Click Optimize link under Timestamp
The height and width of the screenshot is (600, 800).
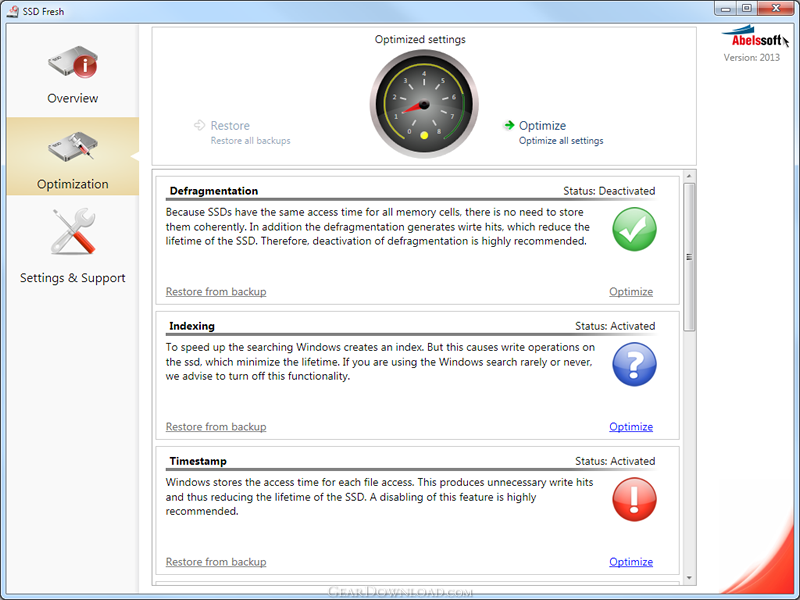631,562
